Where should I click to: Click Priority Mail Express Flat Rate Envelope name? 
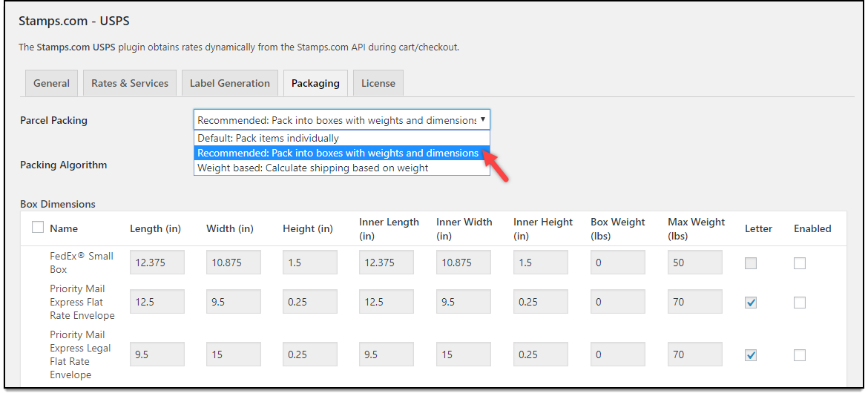point(82,302)
